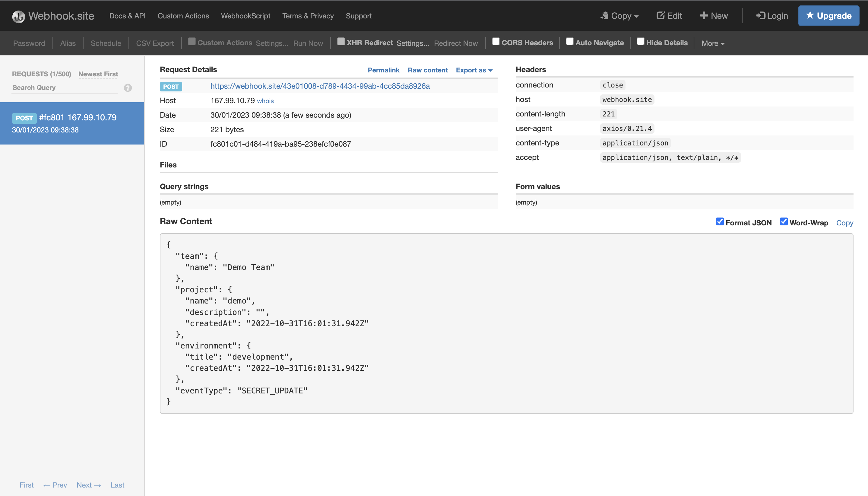Viewport: 868px width, 496px height.
Task: Enable the CORS Headers checkbox
Action: 496,42
